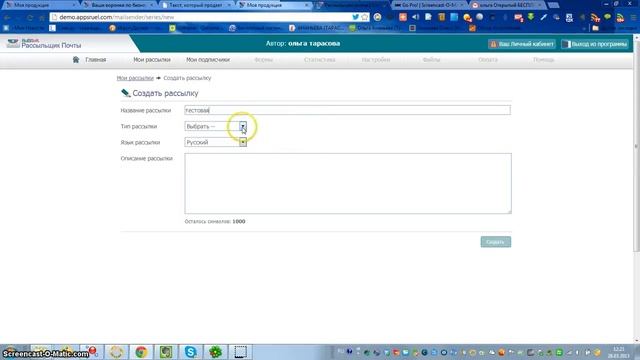This screenshot has height=360, width=640.
Task: Click the pen extension icon in browser toolbar
Action: [x=543, y=17]
